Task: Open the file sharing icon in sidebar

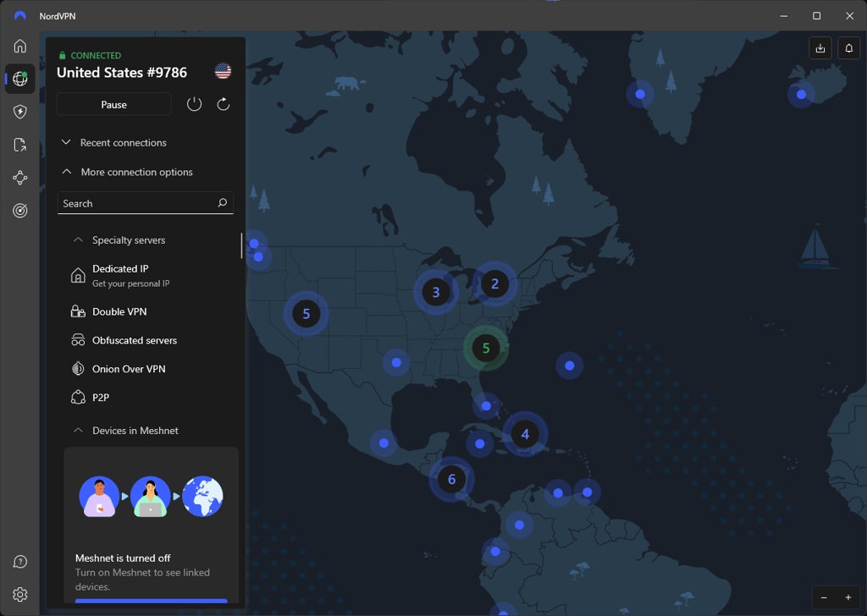Action: point(20,145)
